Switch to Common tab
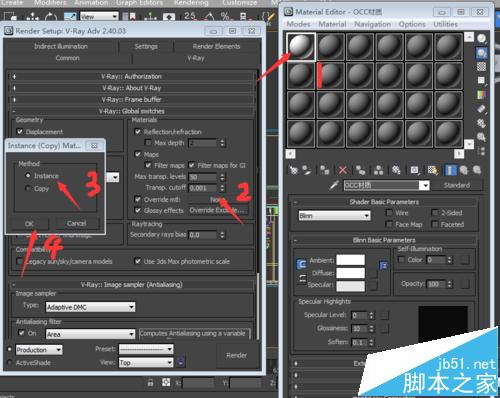This screenshot has height=398, width=500. coord(68,58)
